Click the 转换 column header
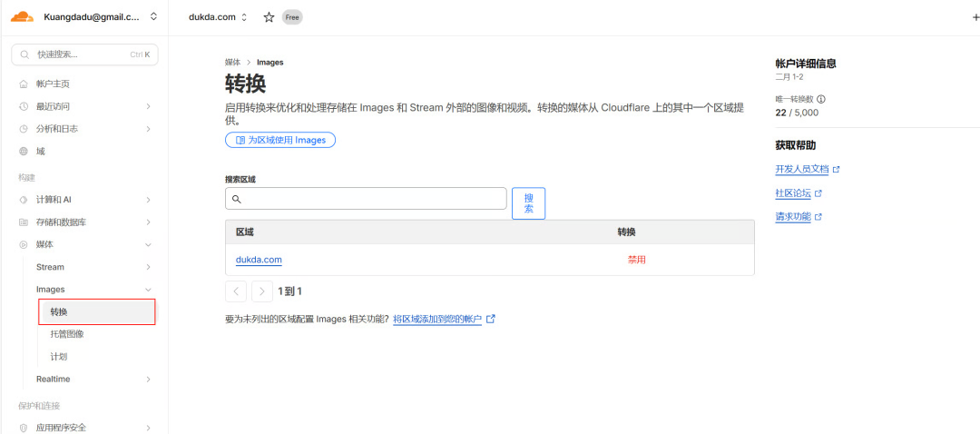 (x=627, y=232)
